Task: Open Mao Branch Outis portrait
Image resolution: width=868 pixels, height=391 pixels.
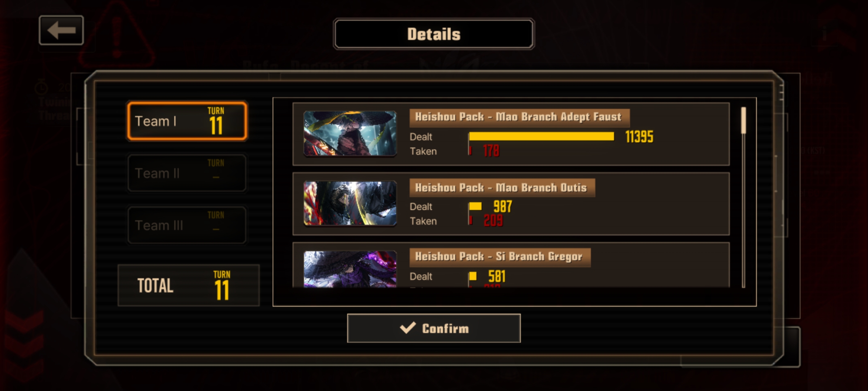Action: [x=350, y=203]
